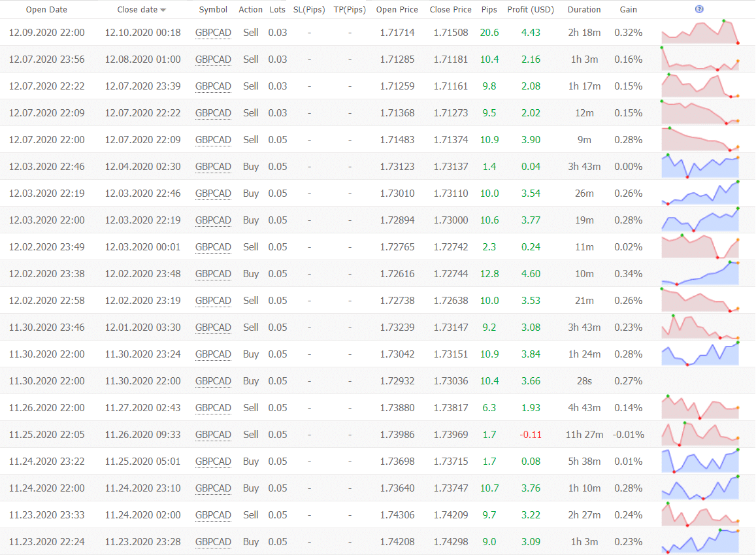Open GBPCAD link for 11.25.2020 22:05 trade
756x555 pixels.
213,435
